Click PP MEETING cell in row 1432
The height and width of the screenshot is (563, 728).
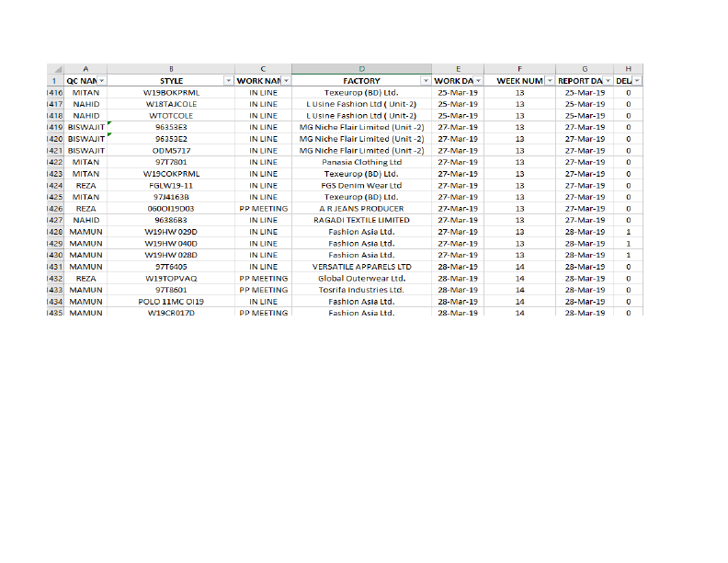tap(263, 278)
